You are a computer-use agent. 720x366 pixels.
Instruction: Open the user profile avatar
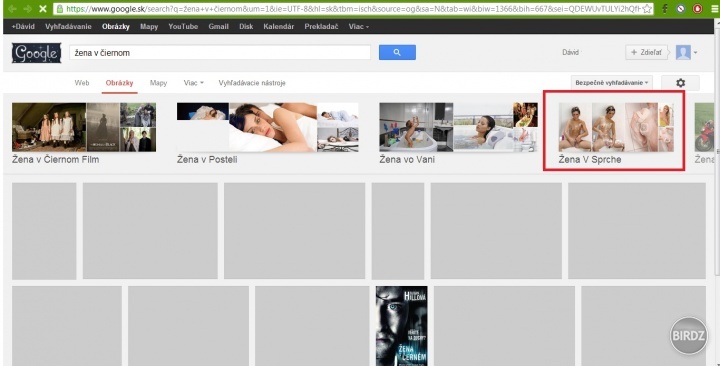pos(683,52)
